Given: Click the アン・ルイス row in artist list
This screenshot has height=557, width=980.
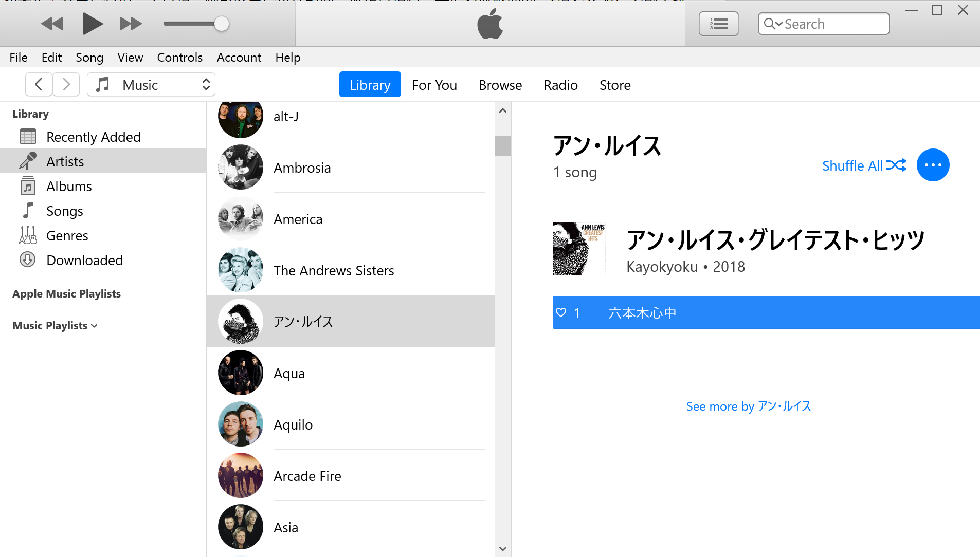Looking at the screenshot, I should click(351, 321).
